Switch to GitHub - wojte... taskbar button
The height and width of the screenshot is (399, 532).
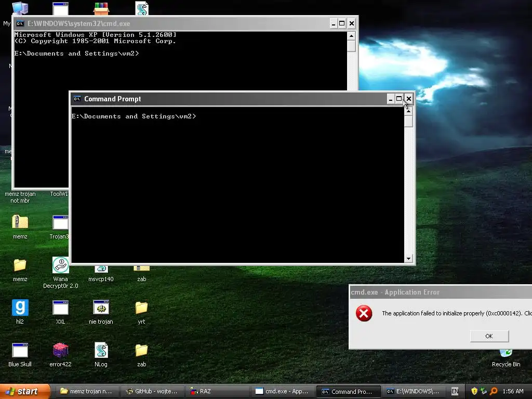click(152, 391)
